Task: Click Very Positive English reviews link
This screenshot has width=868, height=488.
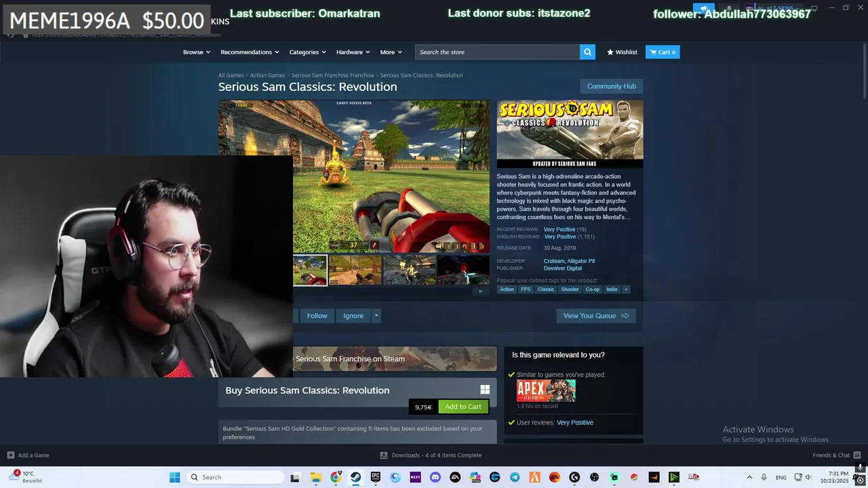Action: (x=560, y=237)
